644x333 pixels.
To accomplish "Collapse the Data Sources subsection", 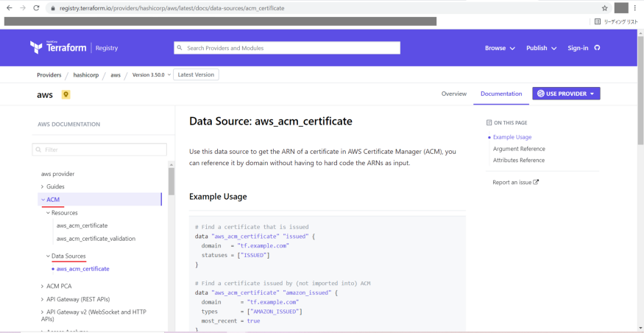I will point(66,256).
